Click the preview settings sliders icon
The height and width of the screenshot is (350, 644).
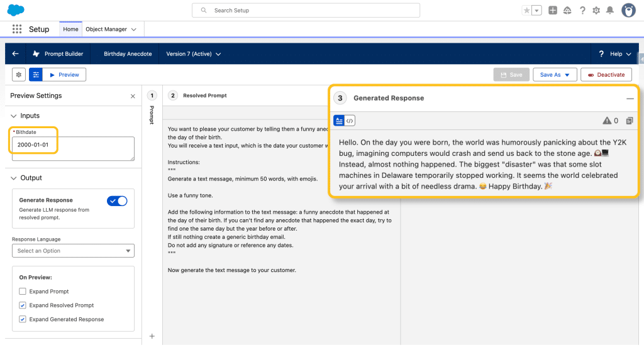(36, 75)
